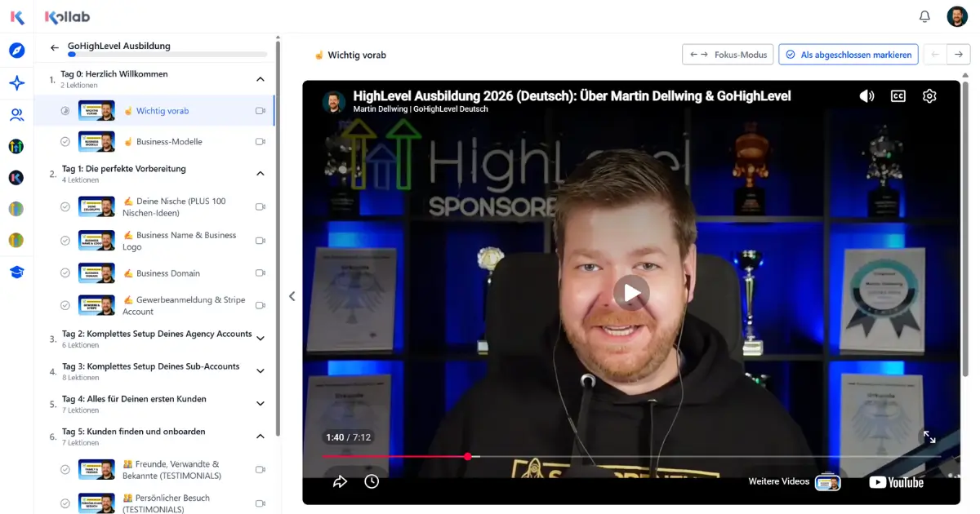980x514 pixels.
Task: Open the sparkle AI icon in sidebar
Action: coord(16,82)
